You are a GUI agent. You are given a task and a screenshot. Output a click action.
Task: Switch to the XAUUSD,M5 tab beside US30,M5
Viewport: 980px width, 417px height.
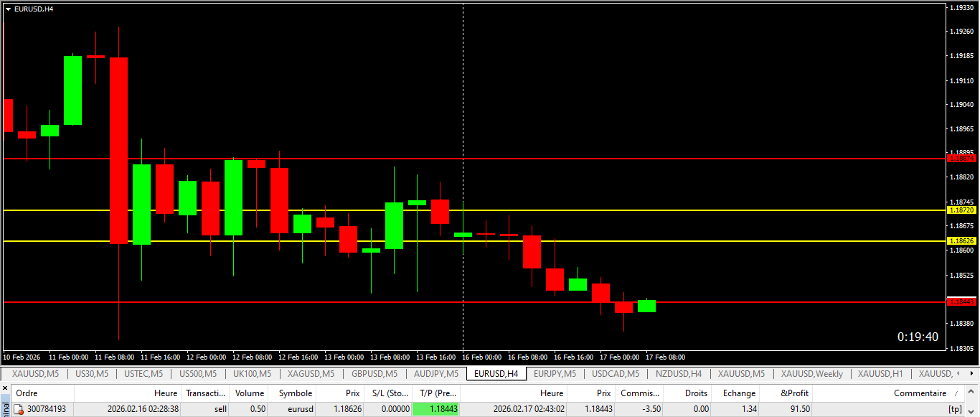35,374
